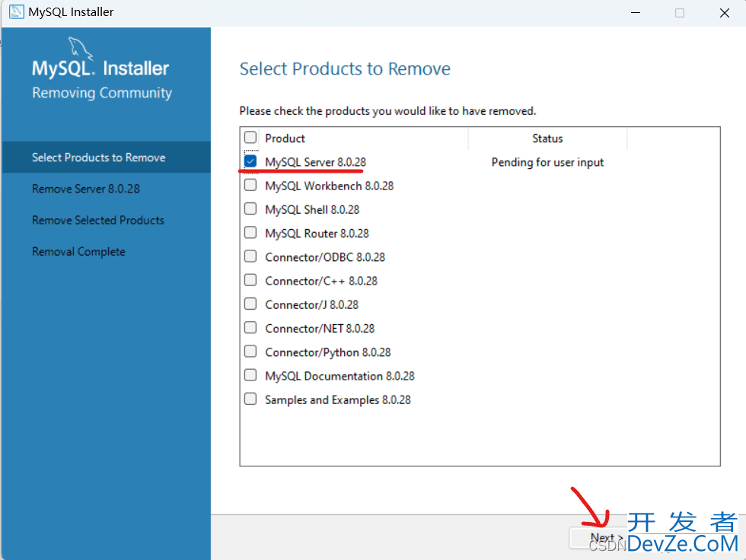The height and width of the screenshot is (560, 746).
Task: Uncheck the MySQL Server 8.0.28 checkbox
Action: click(x=250, y=161)
